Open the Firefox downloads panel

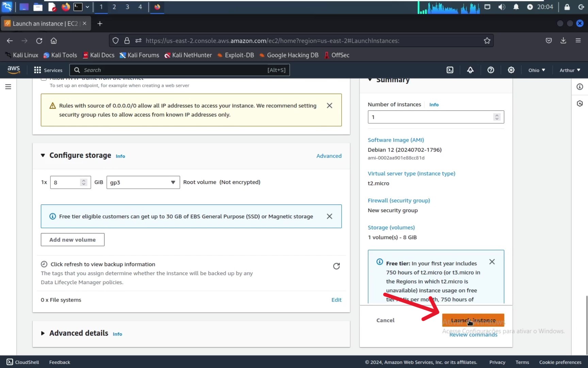pos(563,41)
